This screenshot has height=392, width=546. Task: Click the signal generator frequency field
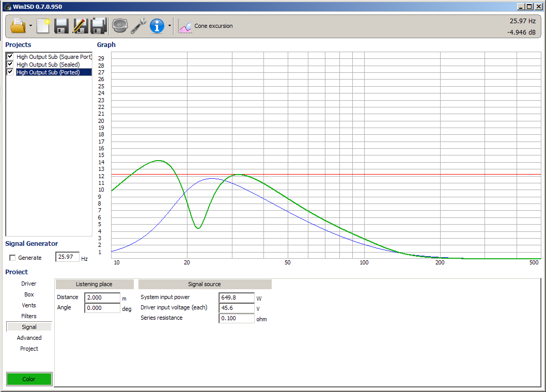click(x=67, y=257)
